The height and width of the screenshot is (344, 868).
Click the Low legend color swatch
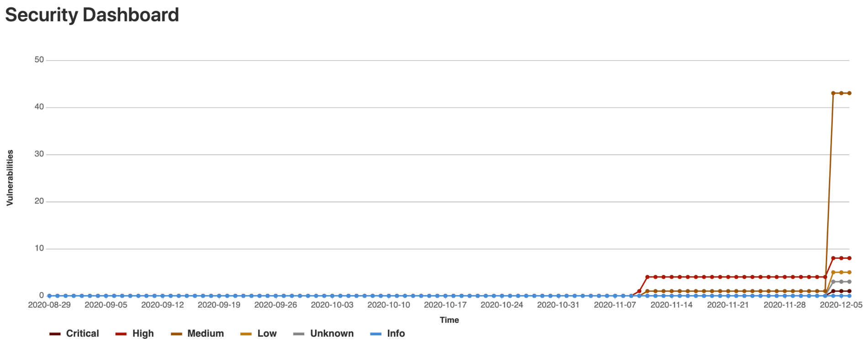[x=246, y=334]
